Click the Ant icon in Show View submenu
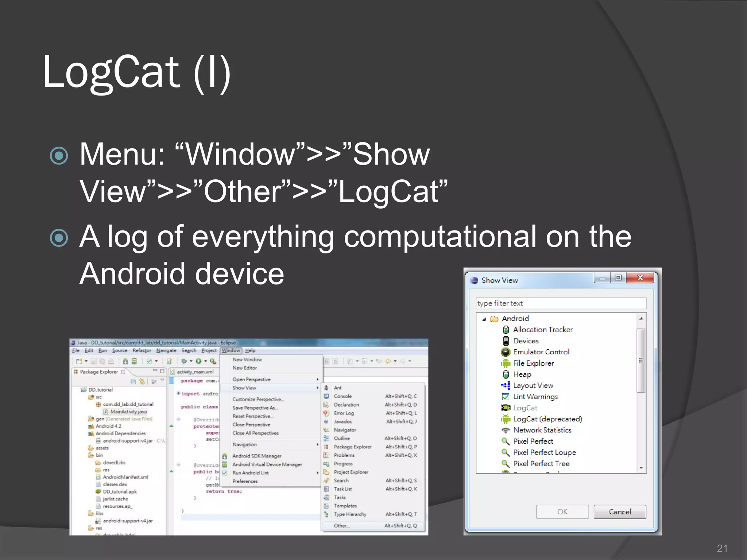The image size is (747, 560). click(x=326, y=388)
